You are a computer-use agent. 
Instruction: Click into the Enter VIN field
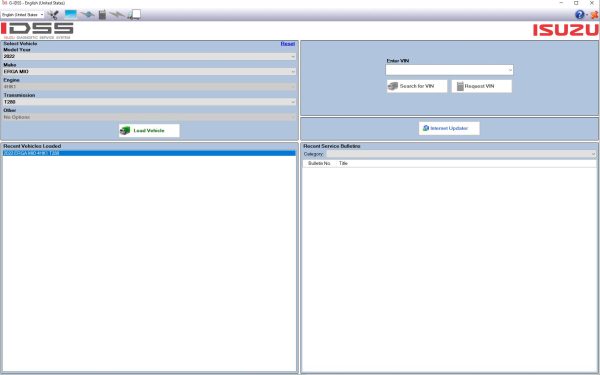[x=446, y=70]
